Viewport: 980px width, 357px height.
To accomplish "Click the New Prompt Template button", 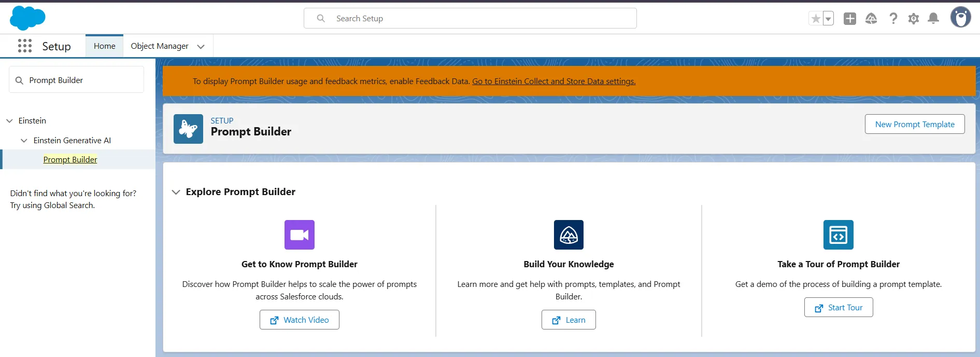I will coord(914,125).
